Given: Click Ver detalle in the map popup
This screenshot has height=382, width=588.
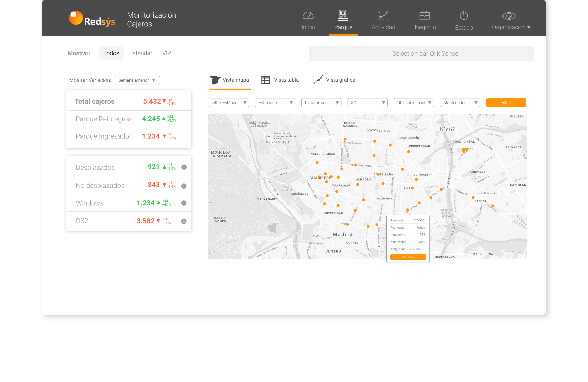Looking at the screenshot, I should coord(408,257).
